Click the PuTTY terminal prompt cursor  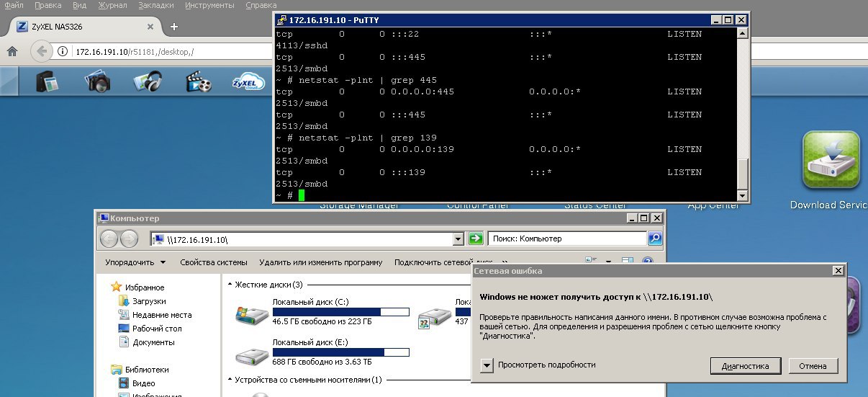click(302, 195)
